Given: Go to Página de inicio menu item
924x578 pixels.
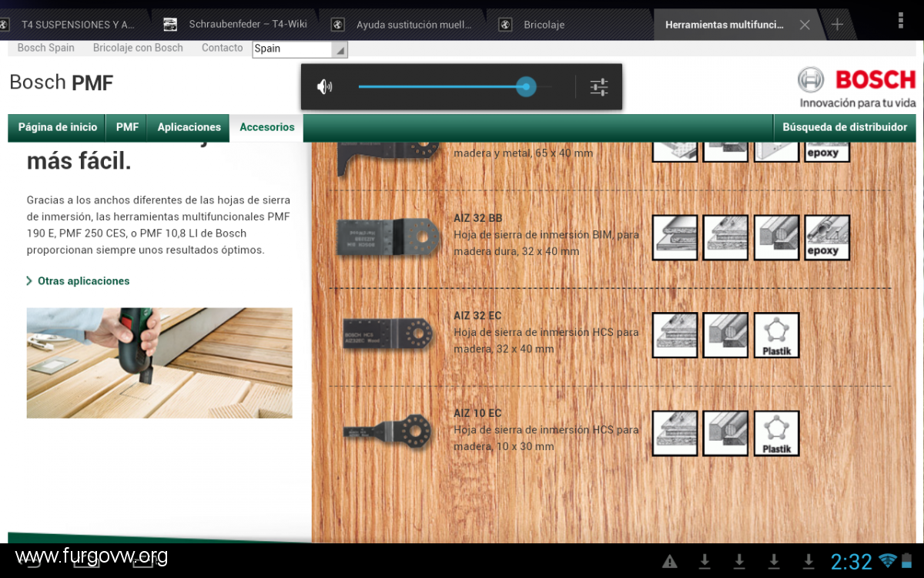Looking at the screenshot, I should click(x=58, y=127).
